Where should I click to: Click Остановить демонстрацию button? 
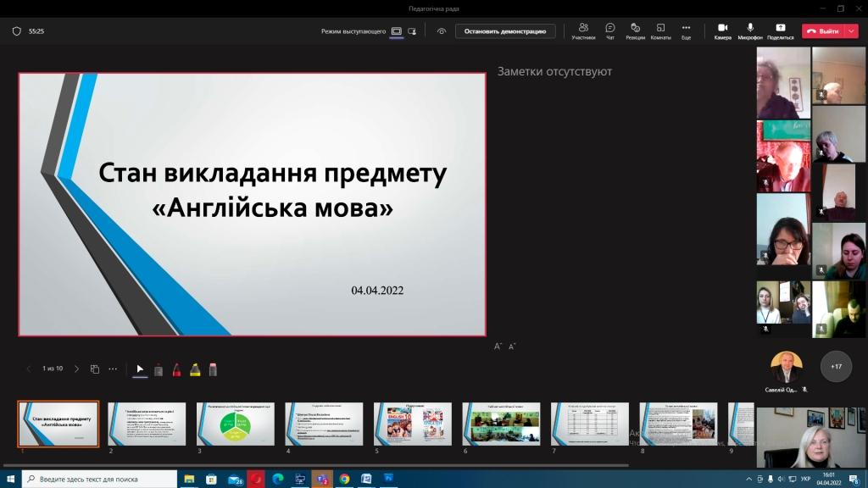(x=505, y=30)
